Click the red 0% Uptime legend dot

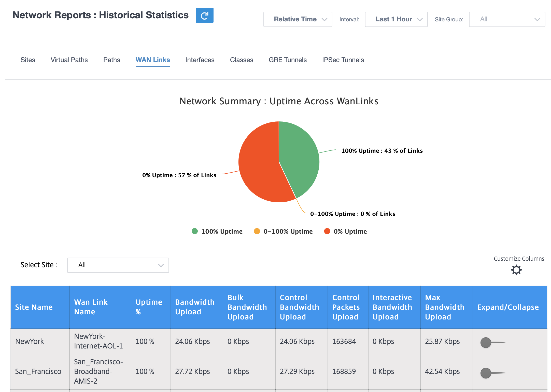coord(327,231)
